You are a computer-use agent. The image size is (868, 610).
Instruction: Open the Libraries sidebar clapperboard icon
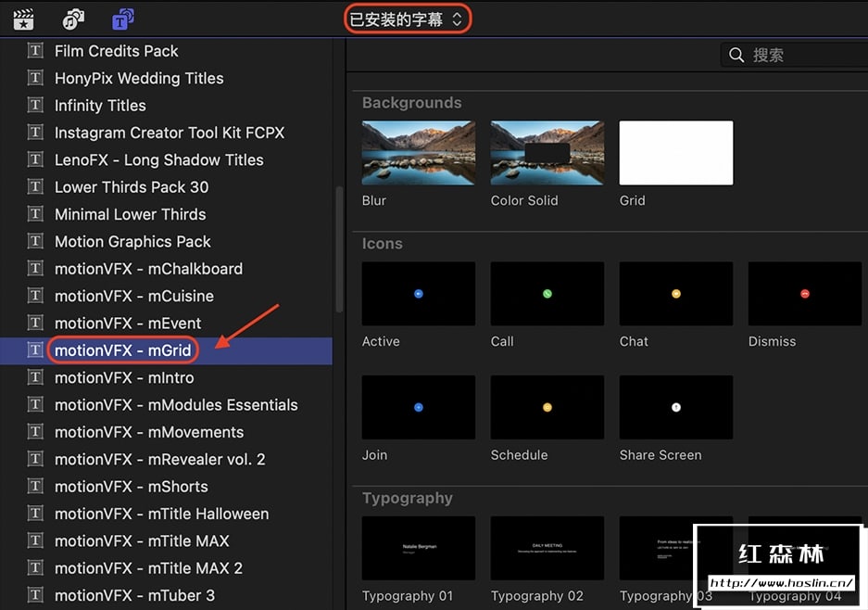[23, 19]
